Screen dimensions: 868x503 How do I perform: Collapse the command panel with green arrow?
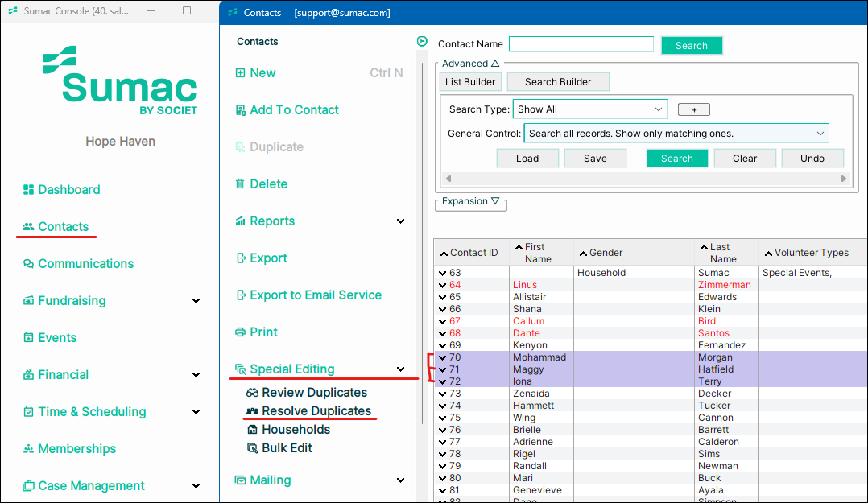[x=422, y=42]
